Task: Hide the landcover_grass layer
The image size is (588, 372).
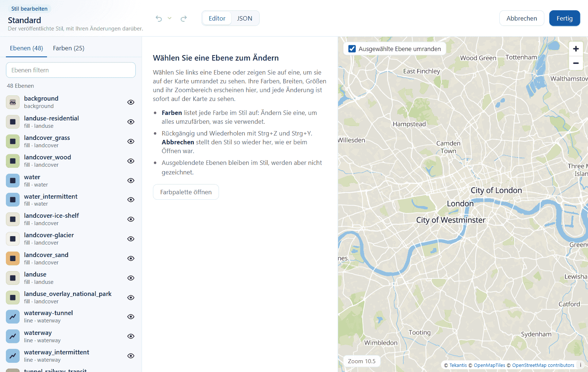Action: (131, 141)
